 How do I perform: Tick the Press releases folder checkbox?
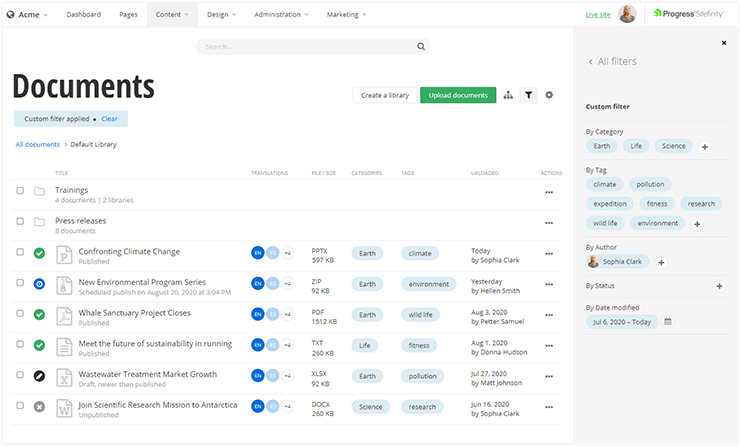tap(20, 222)
